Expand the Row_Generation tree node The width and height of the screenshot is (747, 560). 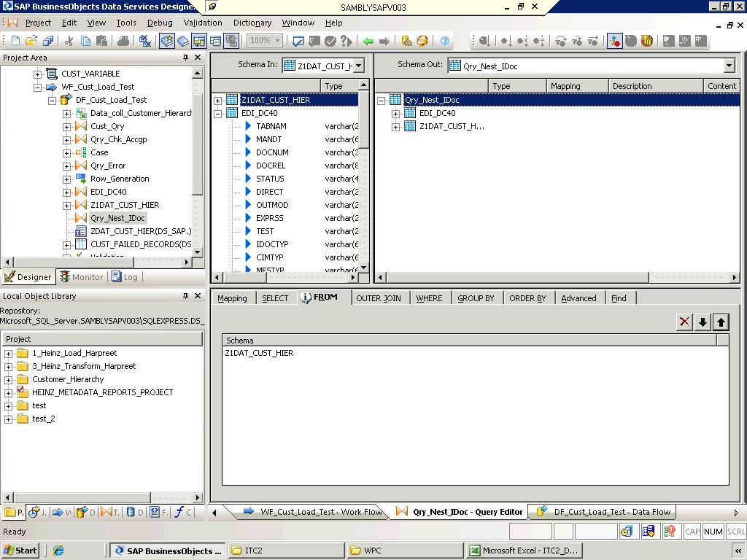click(x=66, y=179)
